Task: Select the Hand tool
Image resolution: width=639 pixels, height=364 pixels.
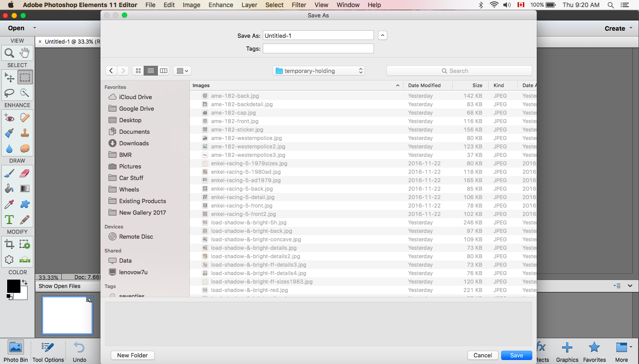Action: coord(25,53)
